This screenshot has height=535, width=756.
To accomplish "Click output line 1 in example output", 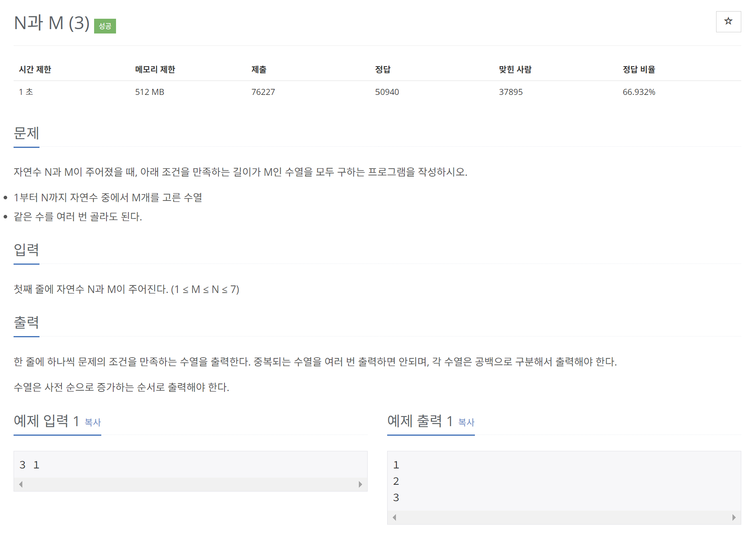I will click(x=396, y=465).
